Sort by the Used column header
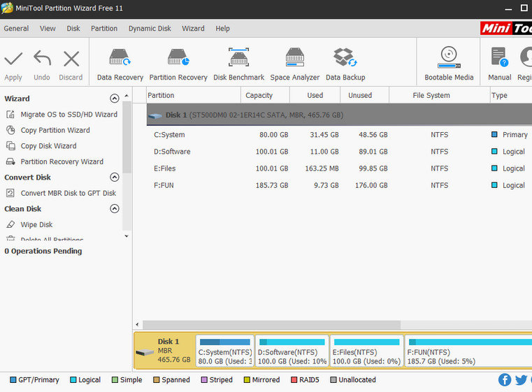The image size is (532, 392). 315,95
